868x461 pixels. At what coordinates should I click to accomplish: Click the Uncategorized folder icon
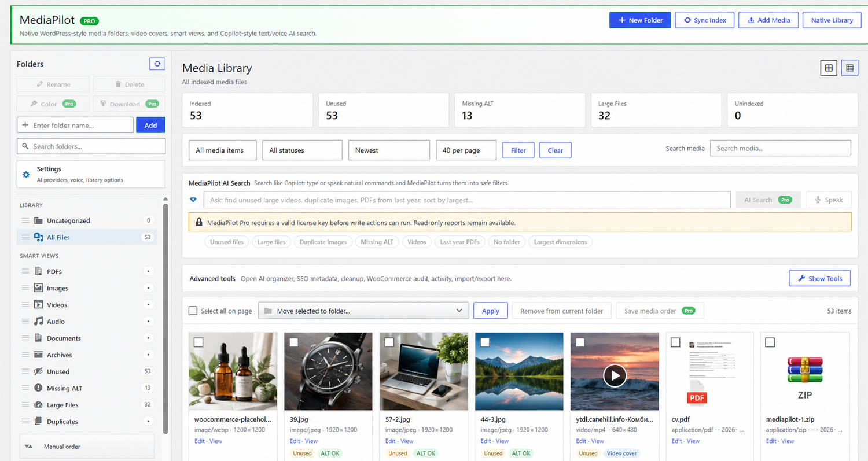pos(39,220)
